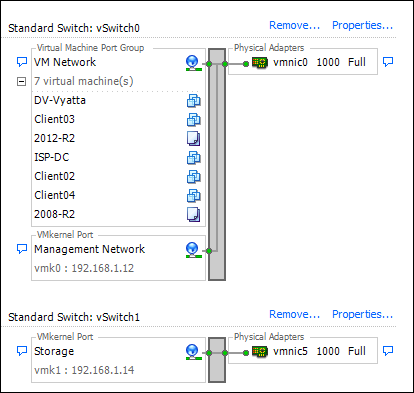This screenshot has height=393, width=414.
Task: Collapse the 7 virtual machine(s) list
Action: pos(22,81)
